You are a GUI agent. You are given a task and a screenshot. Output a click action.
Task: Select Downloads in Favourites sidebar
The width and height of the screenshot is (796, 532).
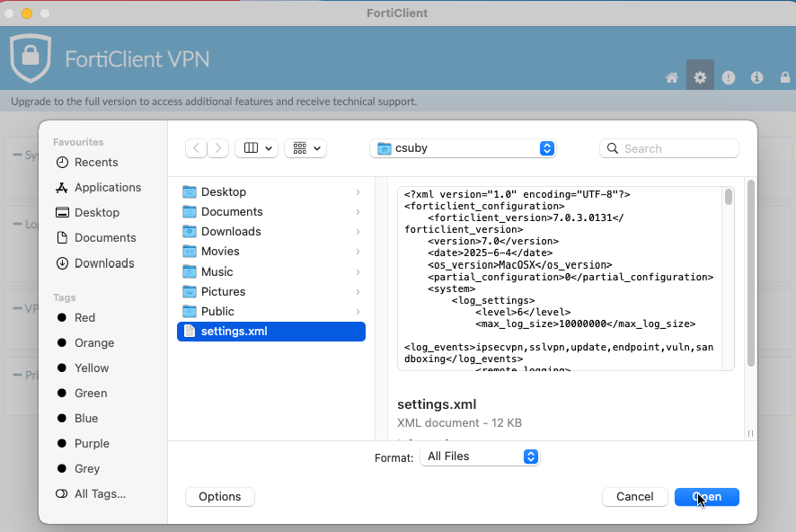coord(95,263)
